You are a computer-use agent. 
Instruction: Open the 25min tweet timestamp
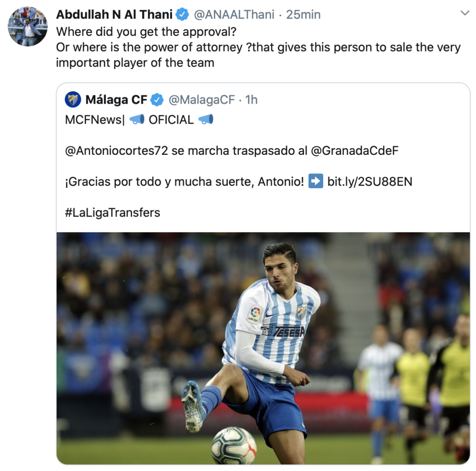coord(303,14)
